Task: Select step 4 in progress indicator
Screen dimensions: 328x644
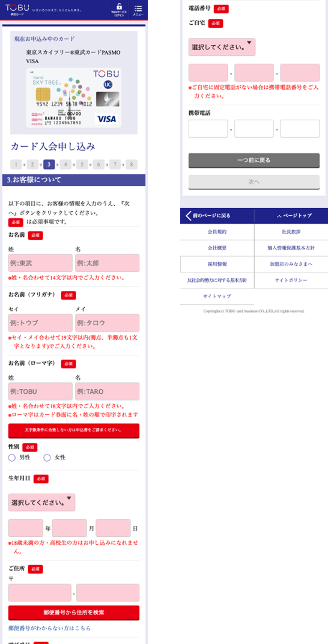Action: coord(65,165)
